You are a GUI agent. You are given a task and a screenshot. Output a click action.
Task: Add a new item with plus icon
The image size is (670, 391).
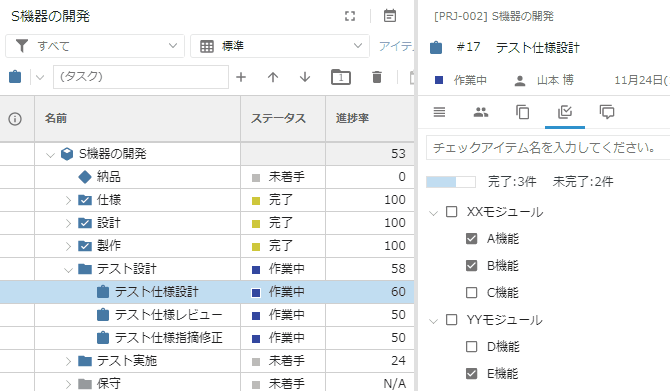241,77
